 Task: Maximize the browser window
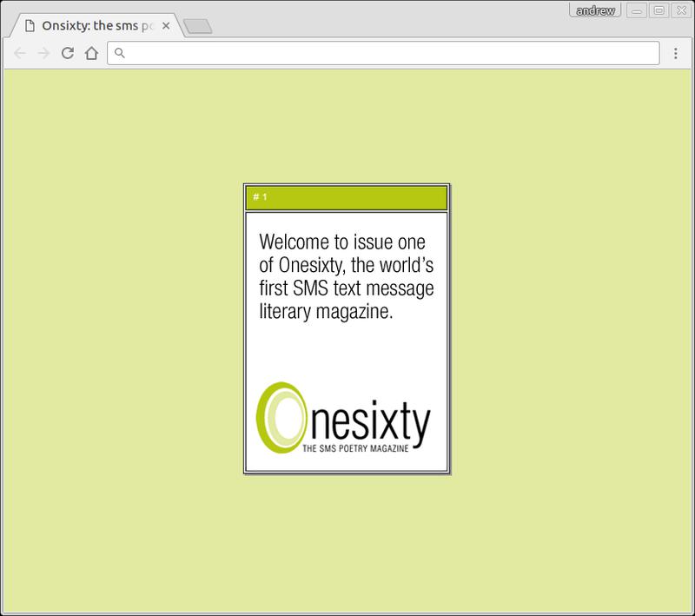(659, 10)
